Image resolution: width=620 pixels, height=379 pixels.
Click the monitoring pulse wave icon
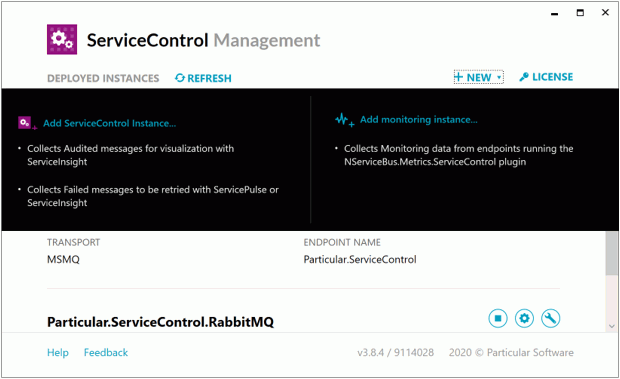click(x=344, y=120)
